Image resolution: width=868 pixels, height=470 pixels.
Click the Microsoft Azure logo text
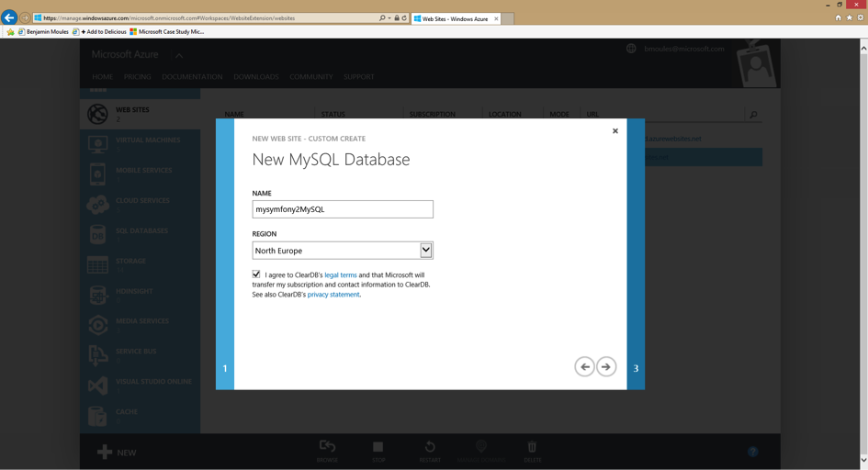pos(125,54)
